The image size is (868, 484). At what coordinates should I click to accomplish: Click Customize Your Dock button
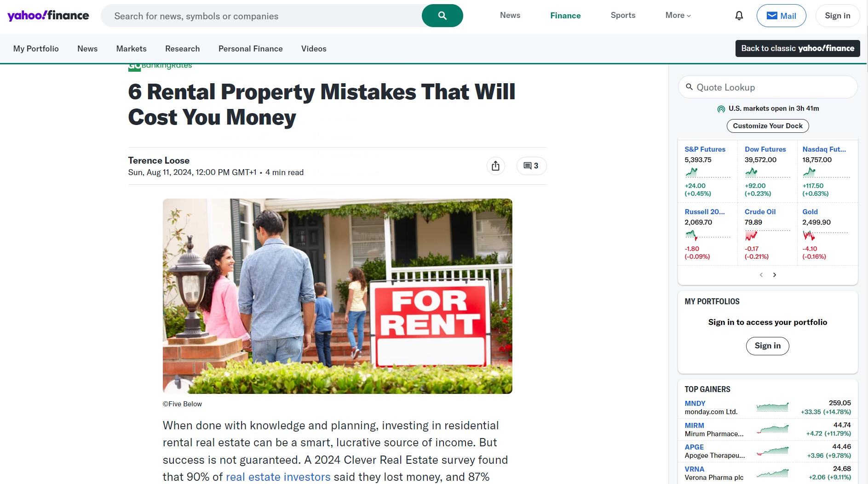tap(767, 126)
